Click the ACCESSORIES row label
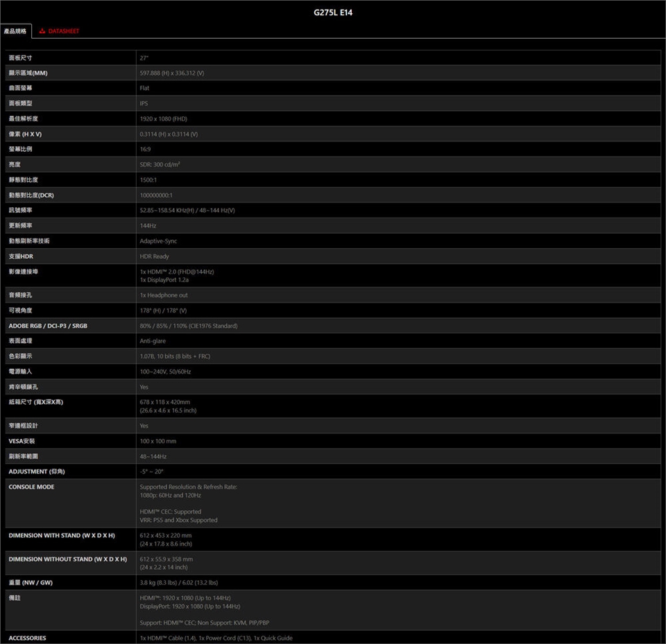 [27, 638]
